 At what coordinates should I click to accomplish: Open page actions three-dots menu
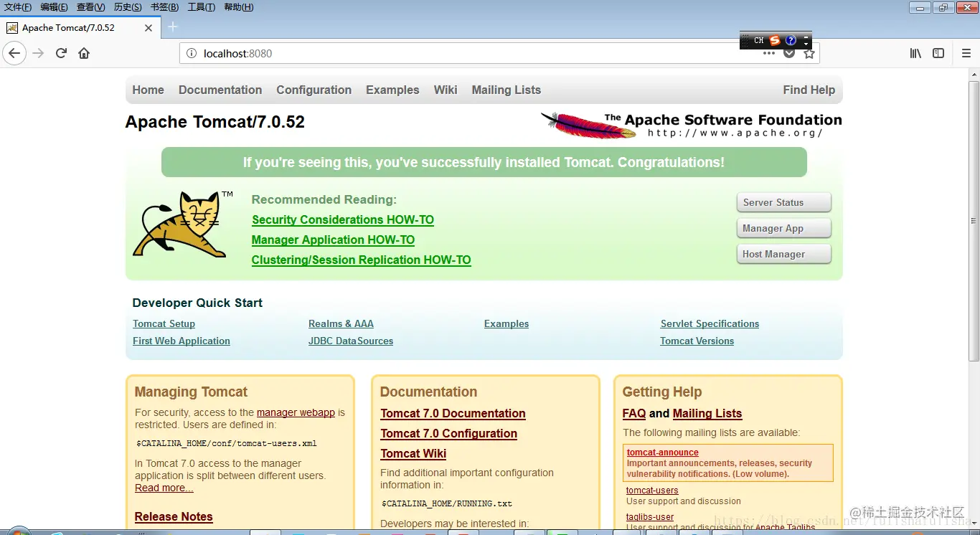[x=769, y=53]
